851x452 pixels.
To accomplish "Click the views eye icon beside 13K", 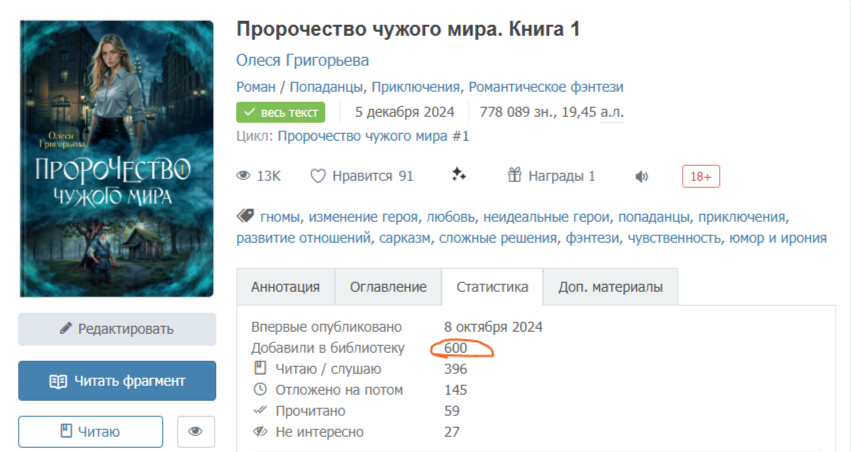I will (x=243, y=176).
